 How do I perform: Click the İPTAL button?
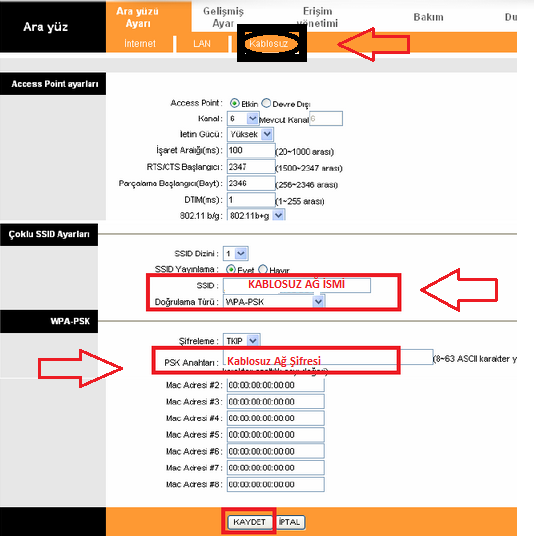tap(290, 522)
